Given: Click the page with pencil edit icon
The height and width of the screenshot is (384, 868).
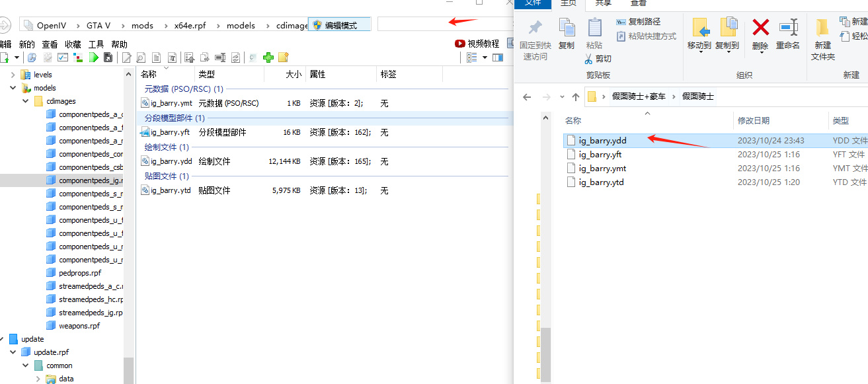Looking at the screenshot, I should tap(126, 58).
